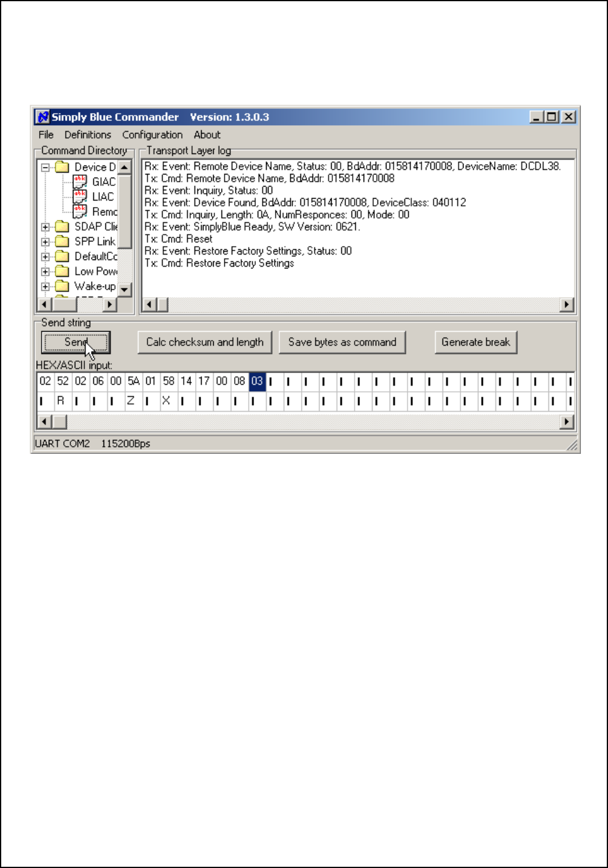The image size is (608, 868).
Task: Click UART COM2 status bar entry
Action: (63, 444)
